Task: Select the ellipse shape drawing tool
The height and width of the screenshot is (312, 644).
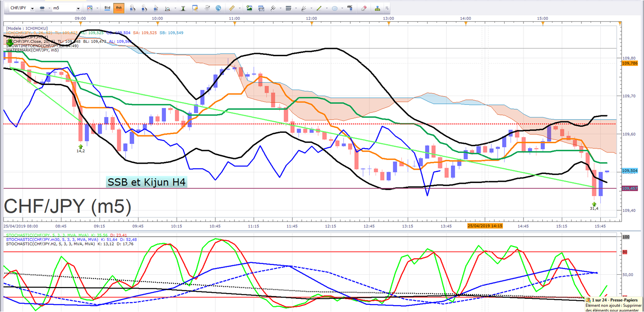Action: click(x=335, y=8)
